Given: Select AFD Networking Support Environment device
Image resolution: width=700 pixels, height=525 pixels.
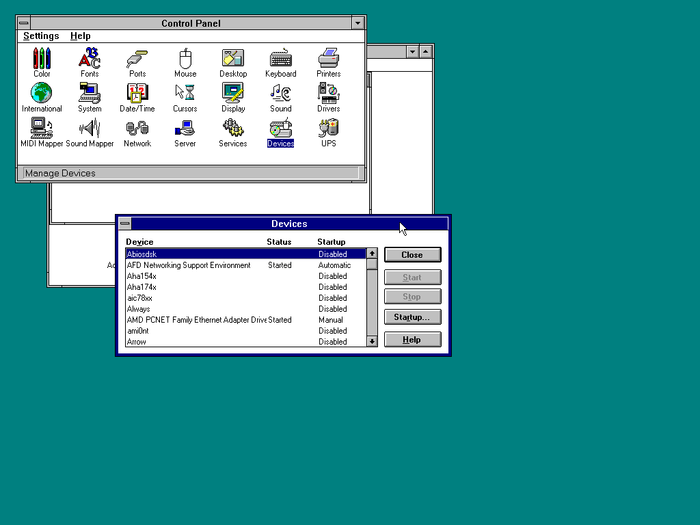Looking at the screenshot, I should (x=189, y=266).
